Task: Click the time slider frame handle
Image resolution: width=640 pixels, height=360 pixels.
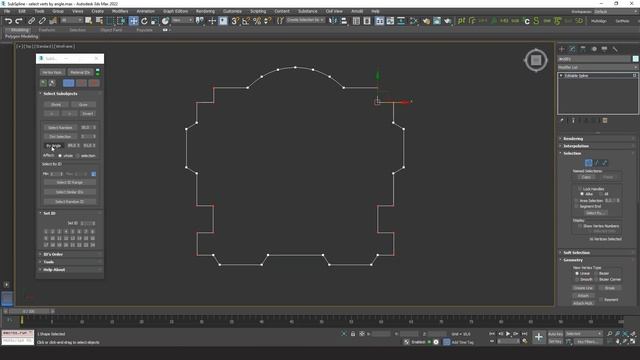Action: click(28, 311)
